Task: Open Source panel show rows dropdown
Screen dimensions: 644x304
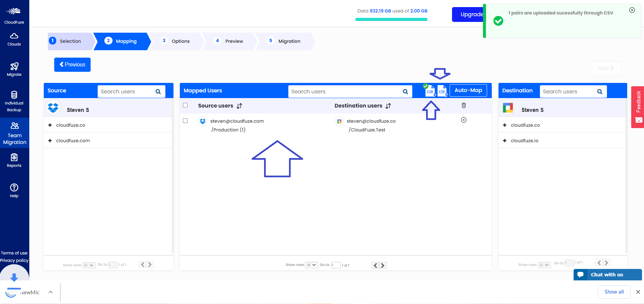Action: 89,265
